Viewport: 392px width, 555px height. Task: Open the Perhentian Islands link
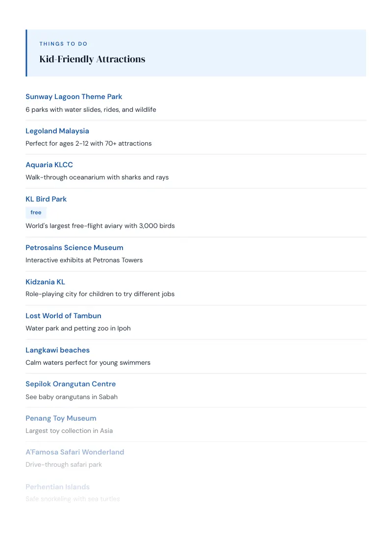(x=57, y=487)
